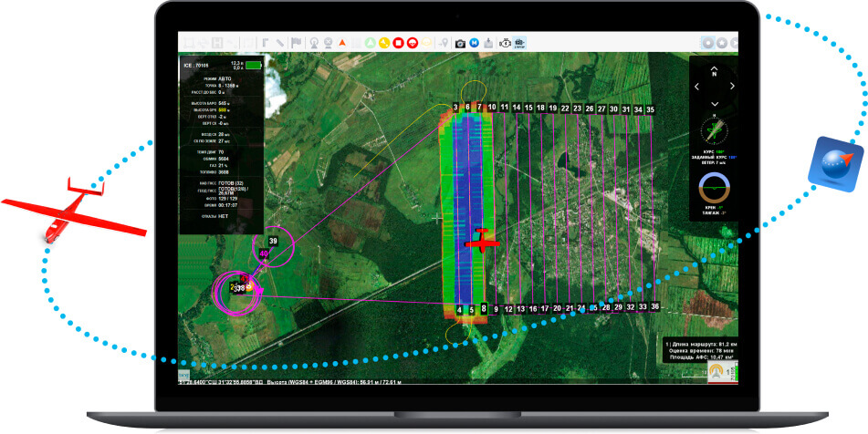Pan map right with the right arrow
This screenshot has height=434, width=868.
click(731, 87)
